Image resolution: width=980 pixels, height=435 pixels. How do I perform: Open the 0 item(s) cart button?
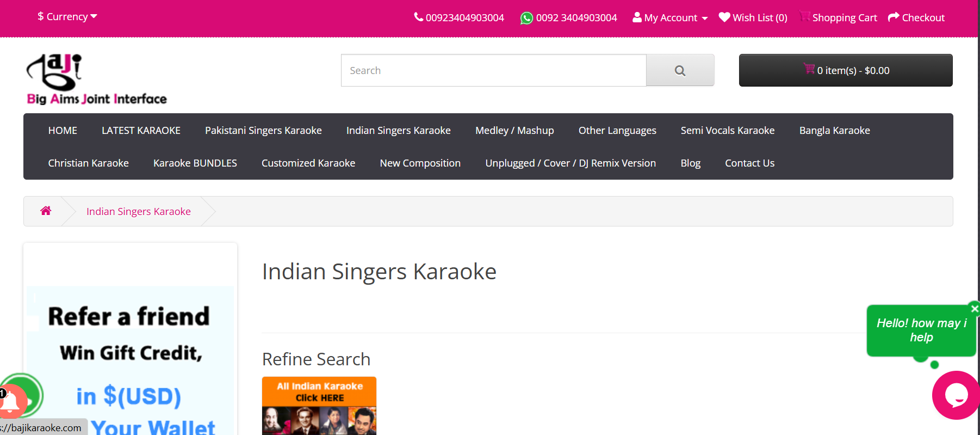pyautogui.click(x=846, y=70)
